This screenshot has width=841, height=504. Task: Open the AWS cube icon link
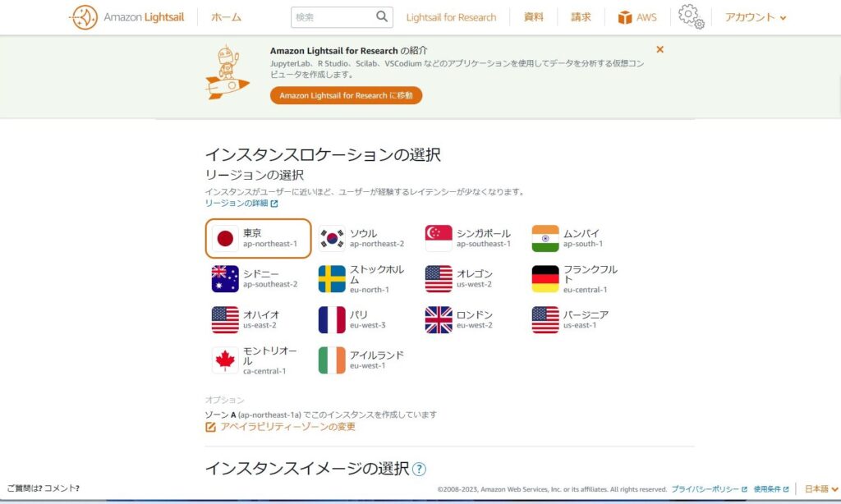tap(625, 17)
